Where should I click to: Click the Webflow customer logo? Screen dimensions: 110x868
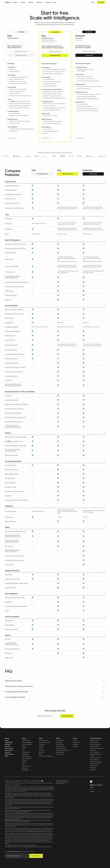coord(17,156)
